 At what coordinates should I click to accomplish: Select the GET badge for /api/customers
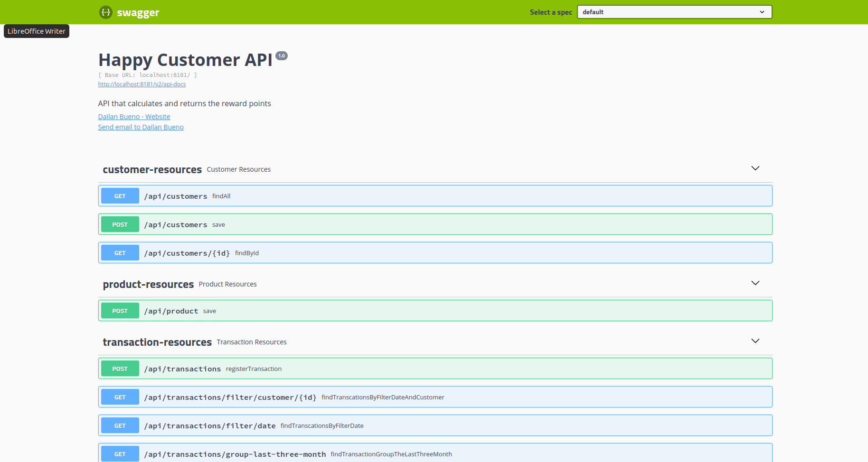coord(119,195)
